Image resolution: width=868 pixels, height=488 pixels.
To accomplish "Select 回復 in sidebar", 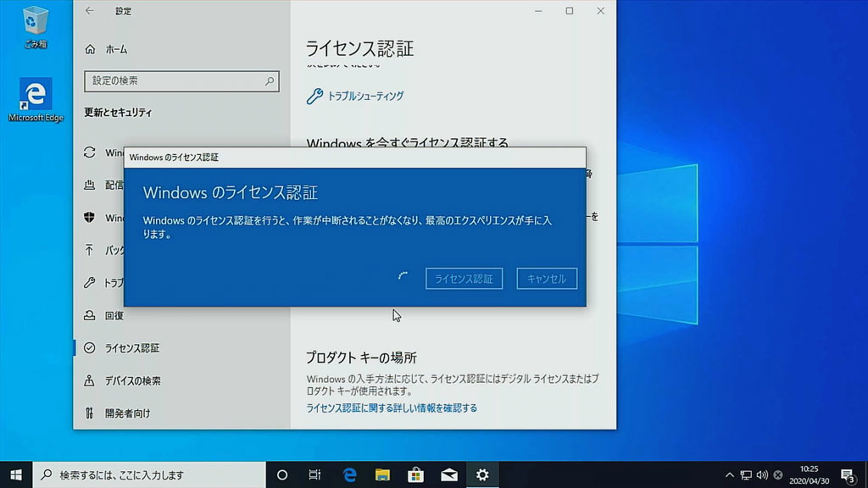I will coord(114,315).
